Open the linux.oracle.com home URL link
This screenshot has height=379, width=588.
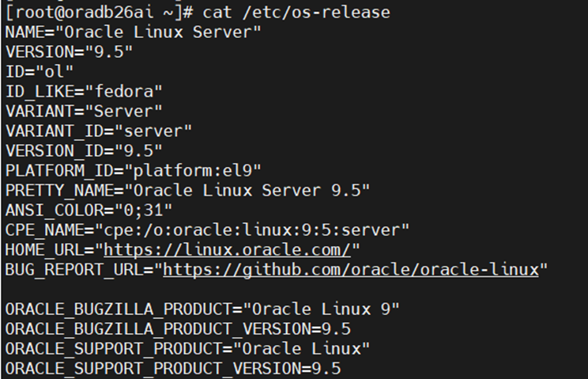(x=228, y=250)
